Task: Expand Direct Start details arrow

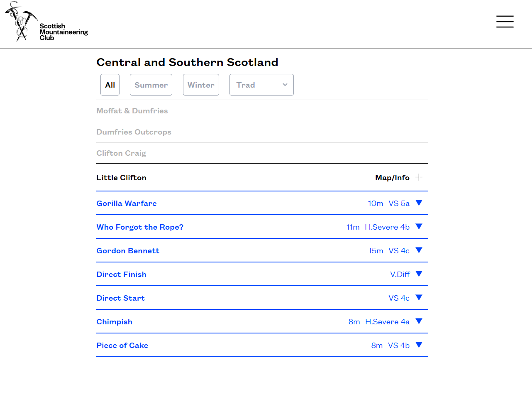Action: tap(419, 298)
